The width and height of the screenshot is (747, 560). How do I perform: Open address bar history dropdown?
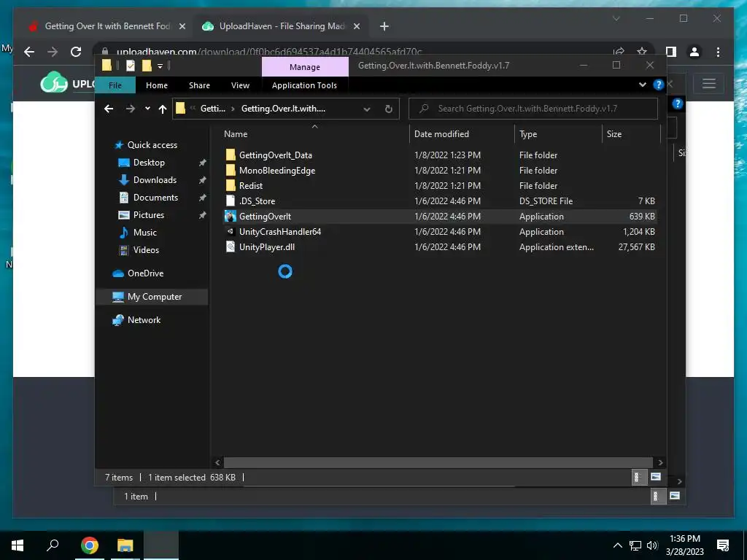367,109
